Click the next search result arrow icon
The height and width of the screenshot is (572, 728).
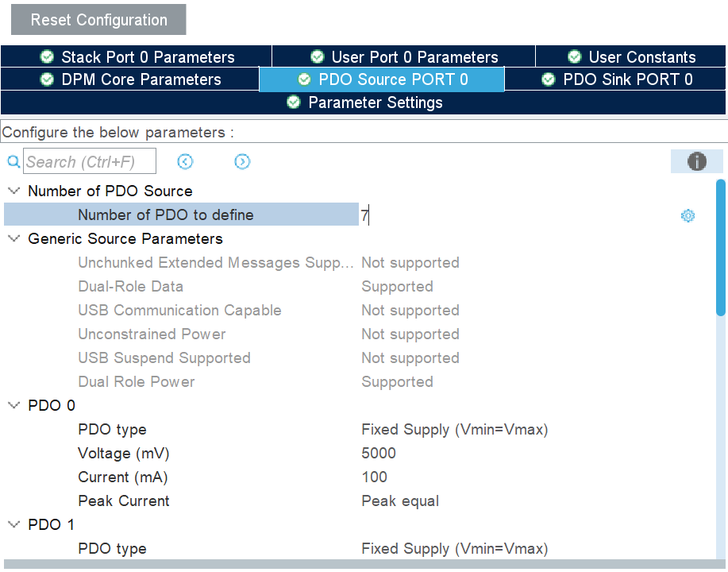point(242,161)
